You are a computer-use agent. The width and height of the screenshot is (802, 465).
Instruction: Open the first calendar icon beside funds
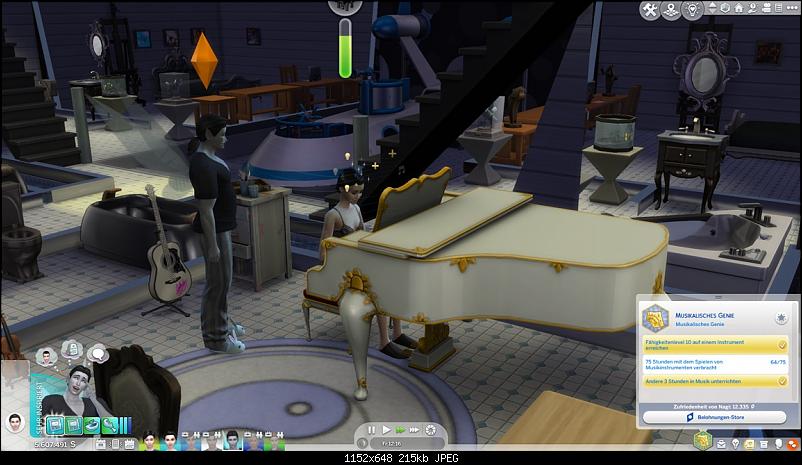click(101, 444)
